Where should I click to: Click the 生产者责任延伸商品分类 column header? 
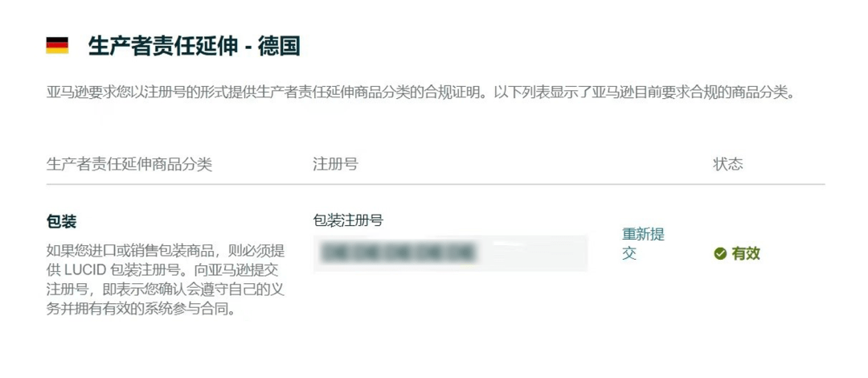(129, 165)
